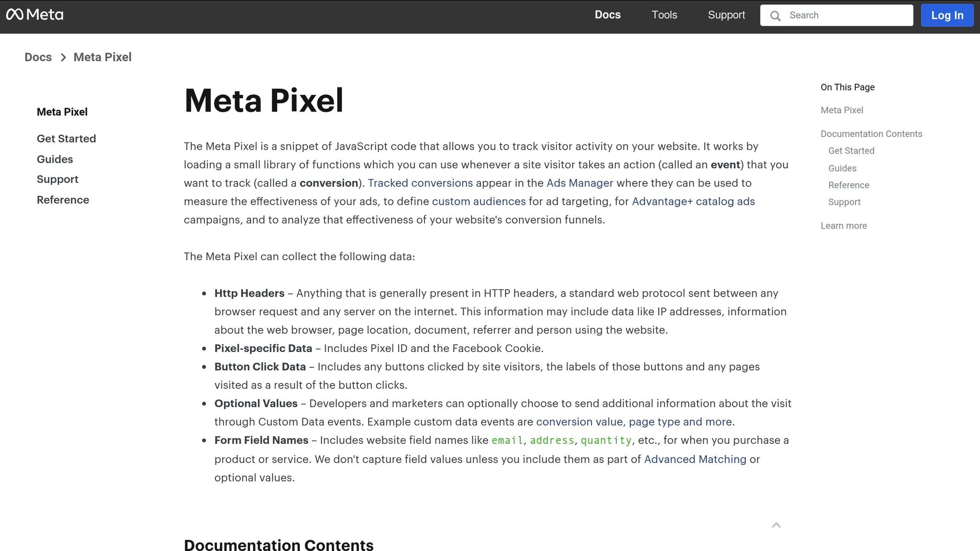This screenshot has height=551, width=980.
Task: Click the Docs breadcrumb link
Action: pos(38,57)
